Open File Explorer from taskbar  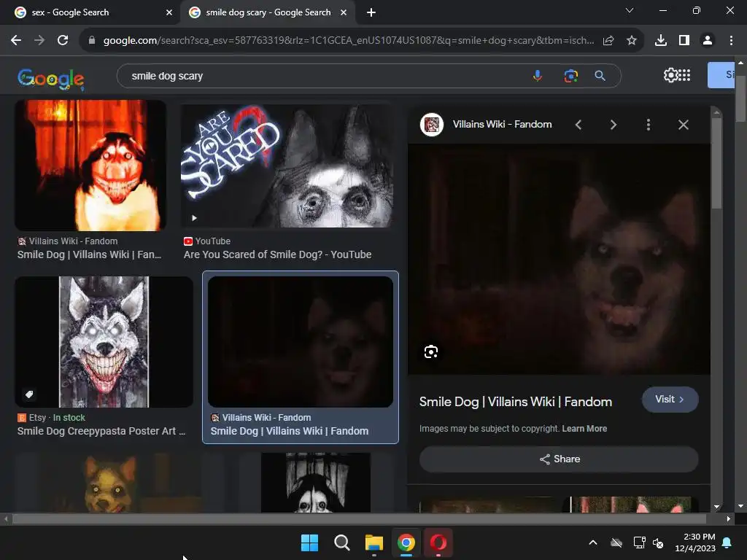click(x=374, y=542)
